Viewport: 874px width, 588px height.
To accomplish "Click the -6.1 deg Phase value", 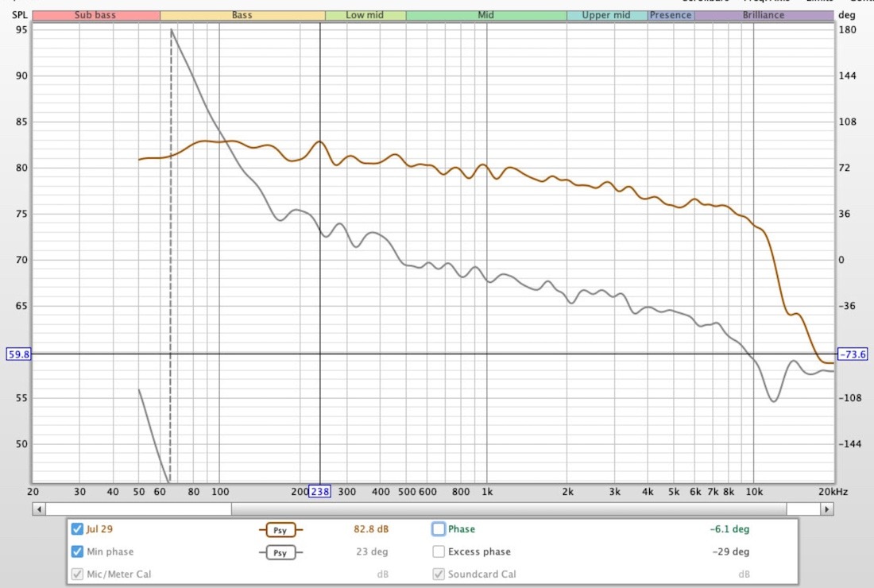I will [729, 529].
